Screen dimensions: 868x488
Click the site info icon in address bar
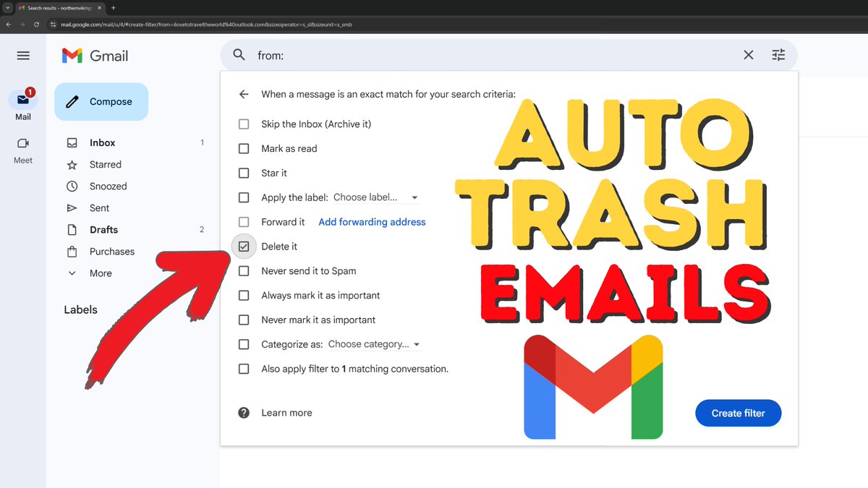pyautogui.click(x=53, y=24)
